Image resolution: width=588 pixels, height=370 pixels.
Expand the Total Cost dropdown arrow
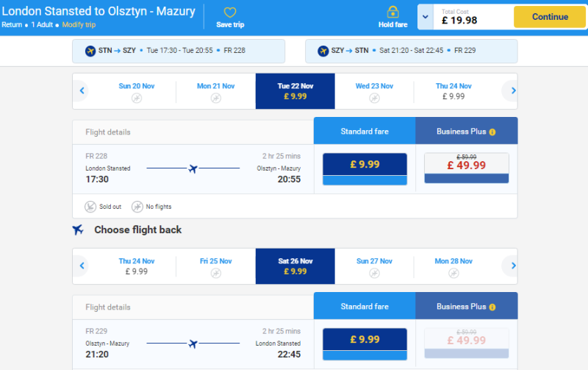coord(426,17)
